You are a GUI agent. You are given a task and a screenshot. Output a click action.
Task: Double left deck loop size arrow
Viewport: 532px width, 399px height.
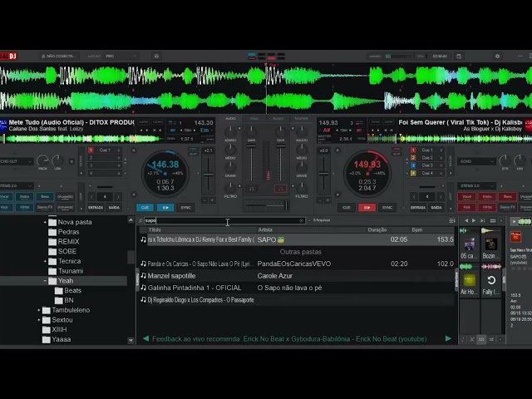118,196
